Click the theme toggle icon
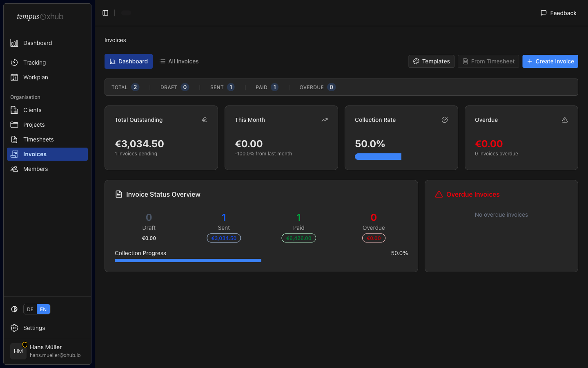The width and height of the screenshot is (588, 368). [14, 309]
